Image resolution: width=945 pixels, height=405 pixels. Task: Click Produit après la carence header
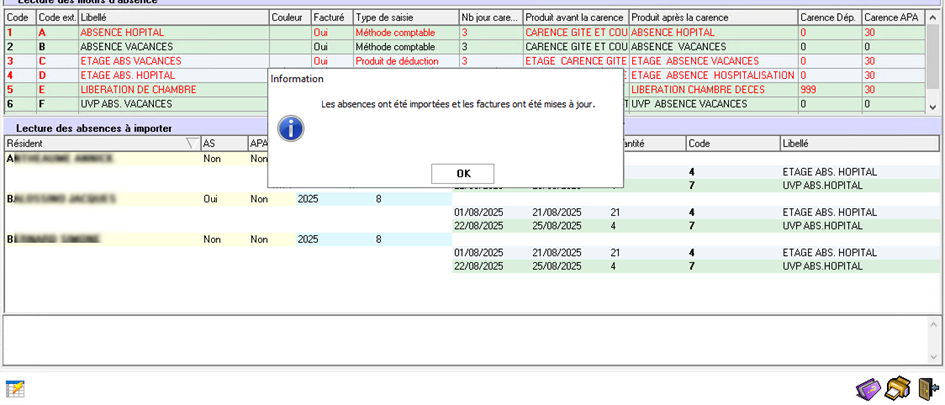[x=713, y=18]
